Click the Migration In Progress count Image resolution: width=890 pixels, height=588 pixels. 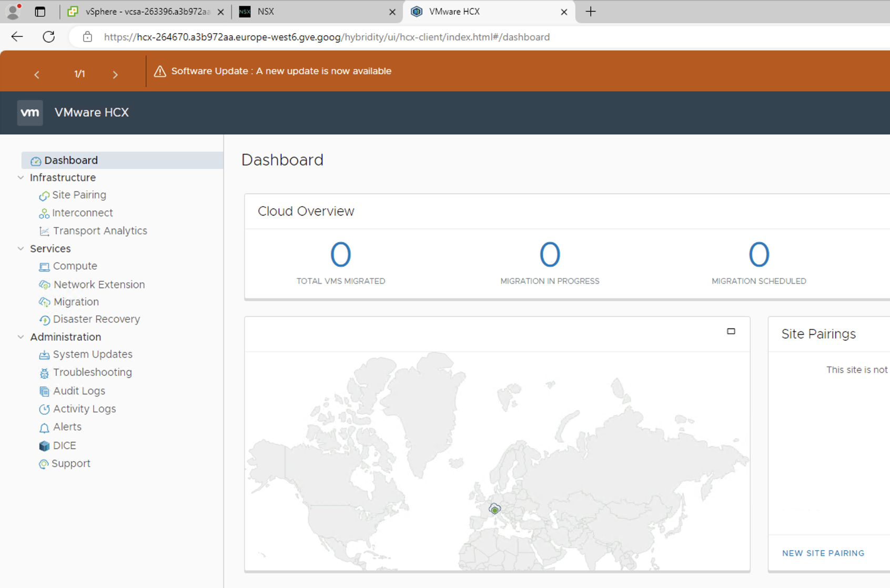[550, 255]
